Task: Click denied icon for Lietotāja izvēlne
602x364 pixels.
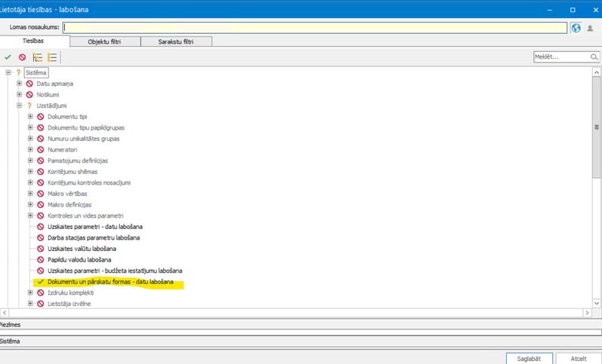Action: [x=40, y=304]
